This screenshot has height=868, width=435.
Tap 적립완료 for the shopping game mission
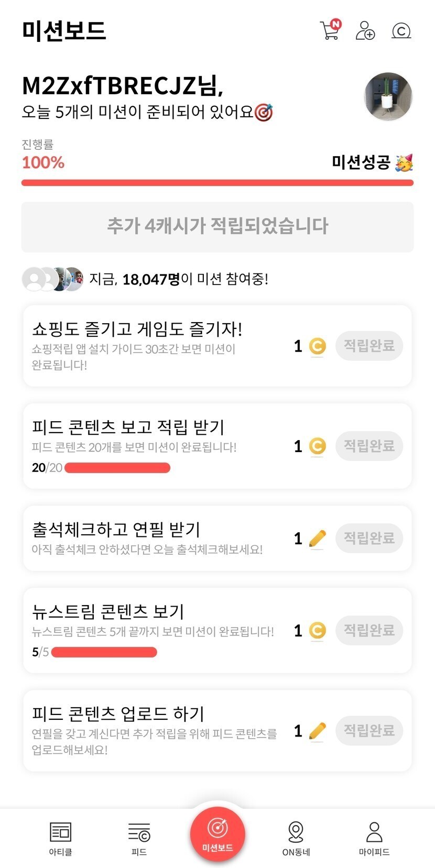(369, 346)
